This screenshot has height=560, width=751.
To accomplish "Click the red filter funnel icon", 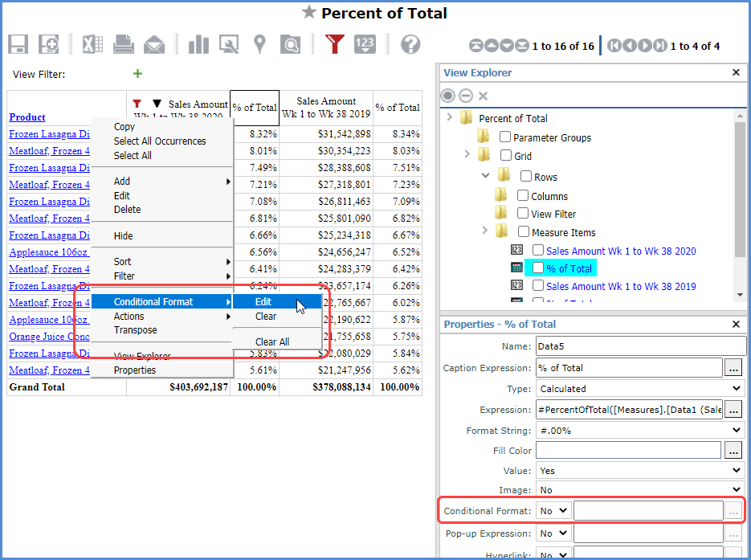I will (335, 45).
